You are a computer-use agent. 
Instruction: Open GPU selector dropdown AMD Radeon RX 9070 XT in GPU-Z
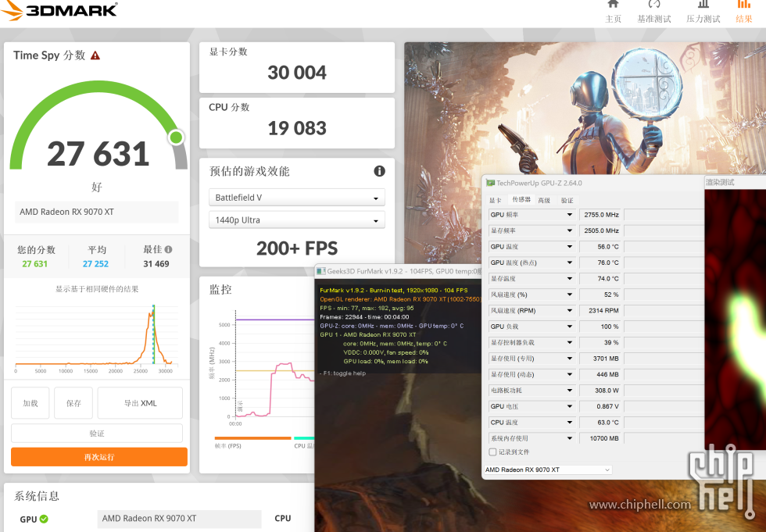point(548,470)
